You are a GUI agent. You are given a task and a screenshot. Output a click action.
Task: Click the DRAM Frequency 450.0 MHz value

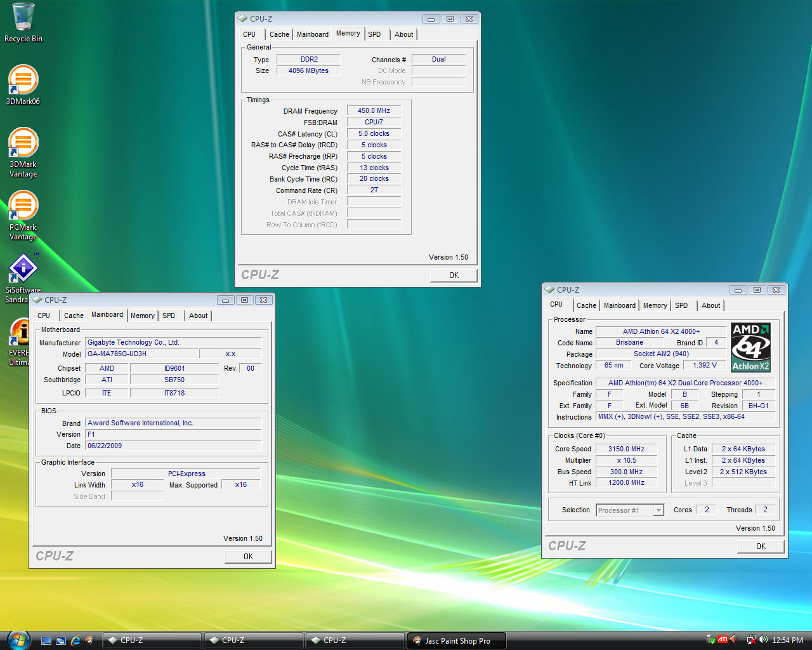click(374, 110)
